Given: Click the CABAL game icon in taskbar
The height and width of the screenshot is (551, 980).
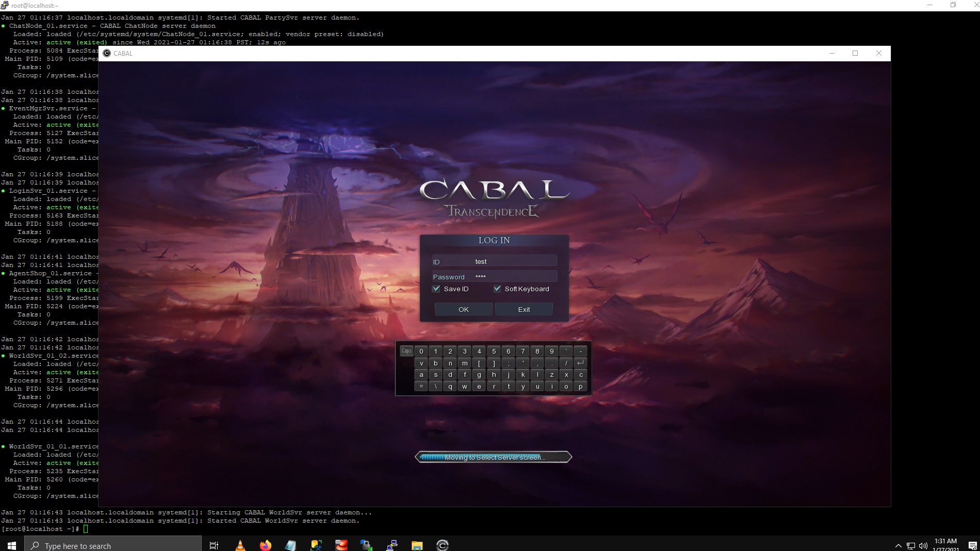Looking at the screenshot, I should [x=442, y=545].
